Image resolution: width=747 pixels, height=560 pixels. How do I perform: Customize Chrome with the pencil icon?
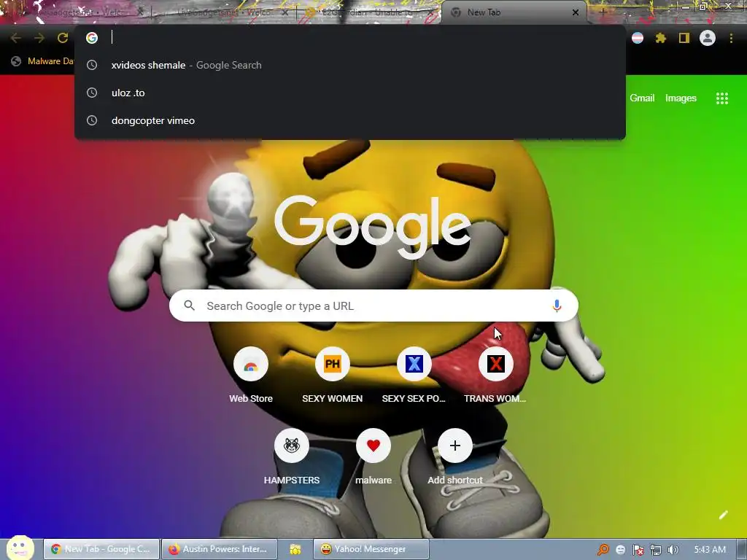pos(723,515)
